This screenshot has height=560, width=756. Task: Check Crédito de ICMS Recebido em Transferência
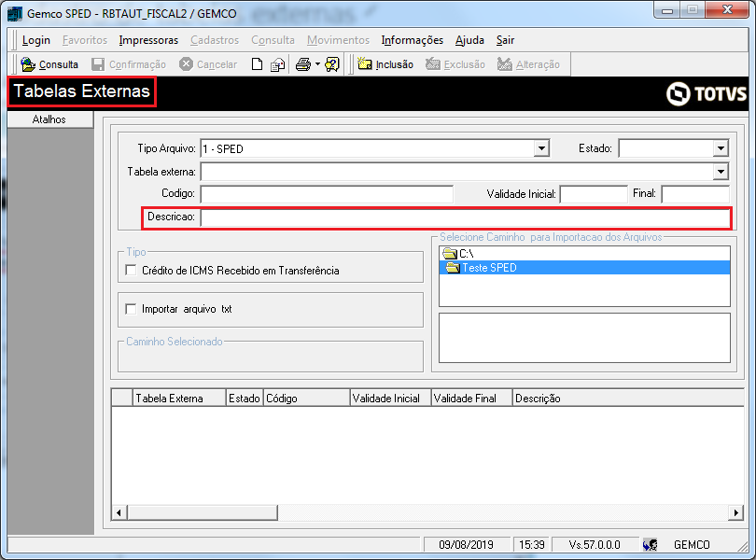(131, 270)
